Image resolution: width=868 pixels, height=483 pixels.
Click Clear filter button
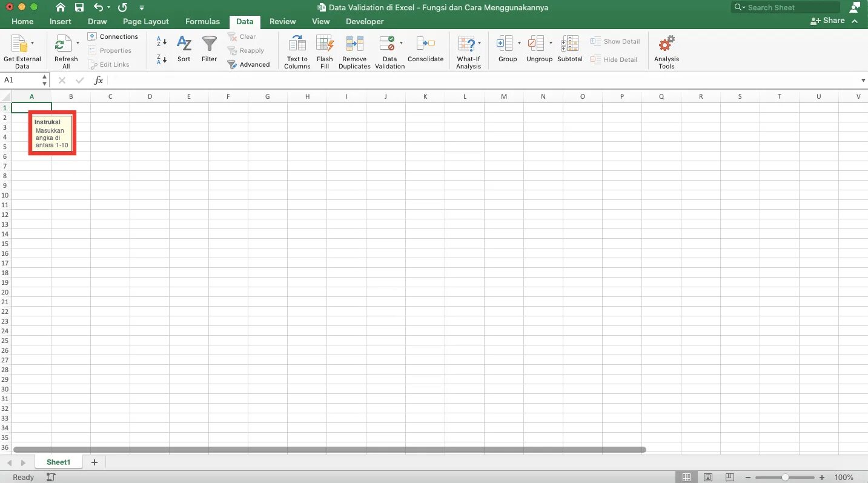[x=242, y=36]
